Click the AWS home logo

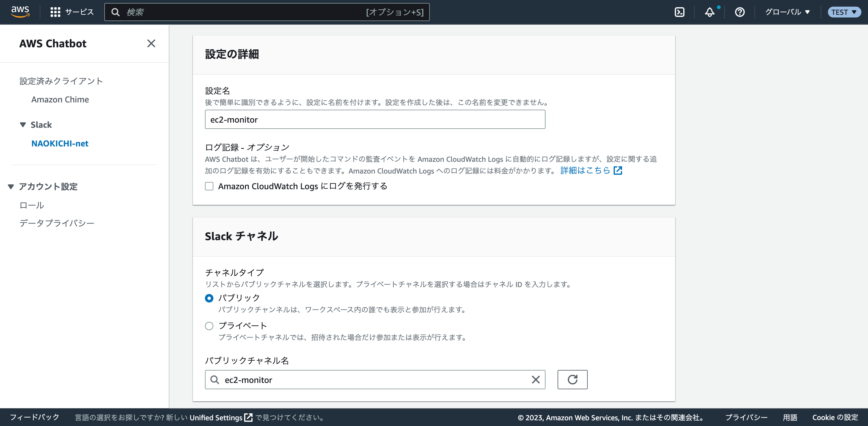pyautogui.click(x=20, y=12)
